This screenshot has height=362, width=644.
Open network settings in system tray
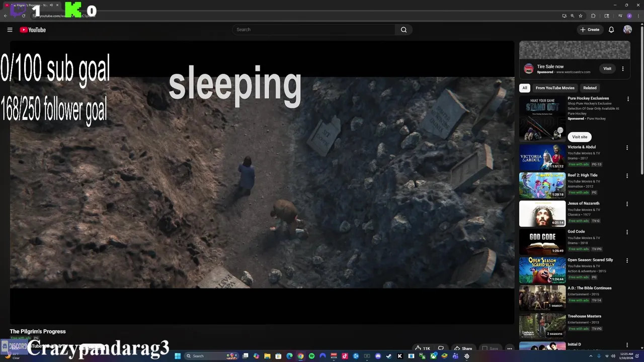coord(606,356)
